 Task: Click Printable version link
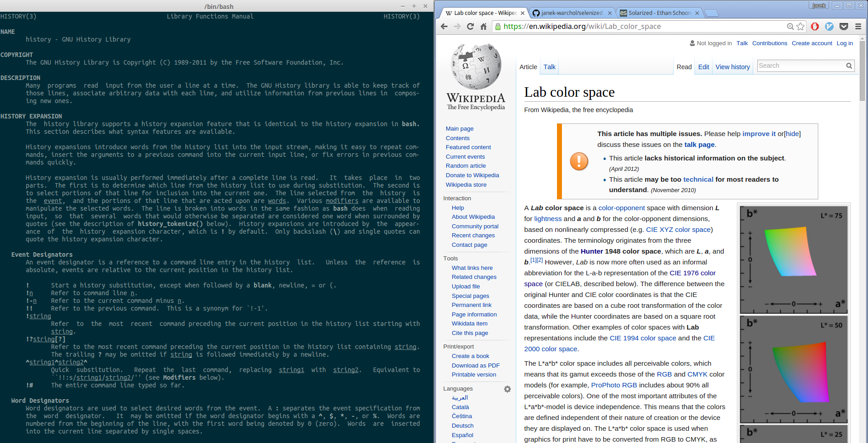(x=474, y=375)
